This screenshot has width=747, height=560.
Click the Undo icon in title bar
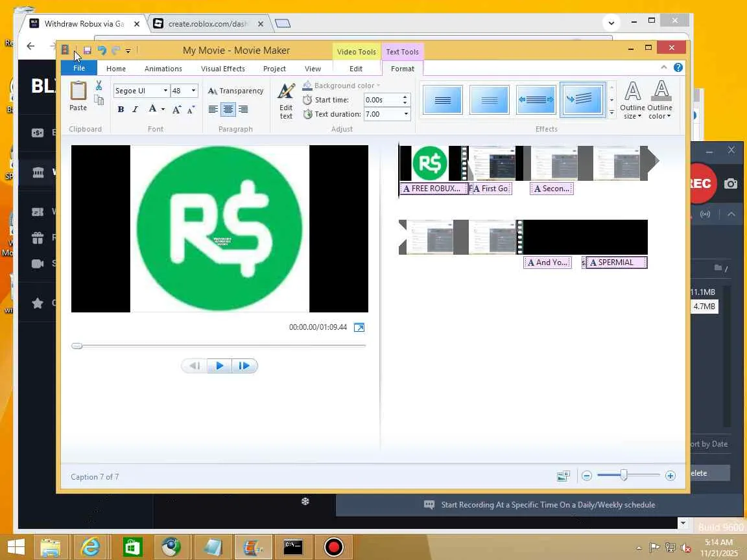(x=101, y=50)
